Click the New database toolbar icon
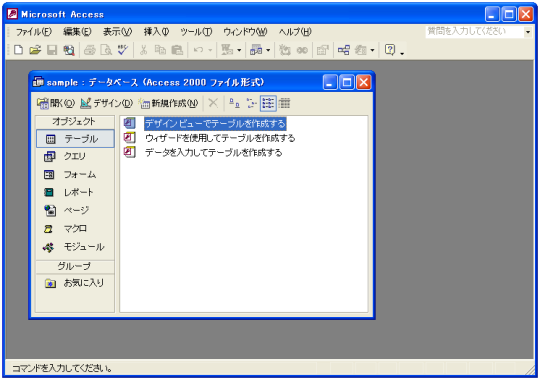540x380 pixels. pos(18,50)
